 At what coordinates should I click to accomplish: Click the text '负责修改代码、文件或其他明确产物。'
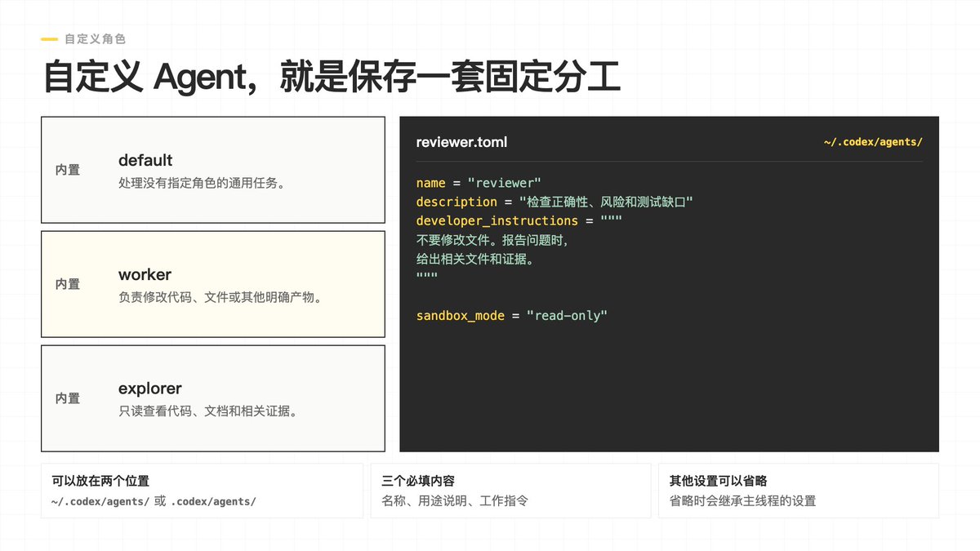coord(220,297)
